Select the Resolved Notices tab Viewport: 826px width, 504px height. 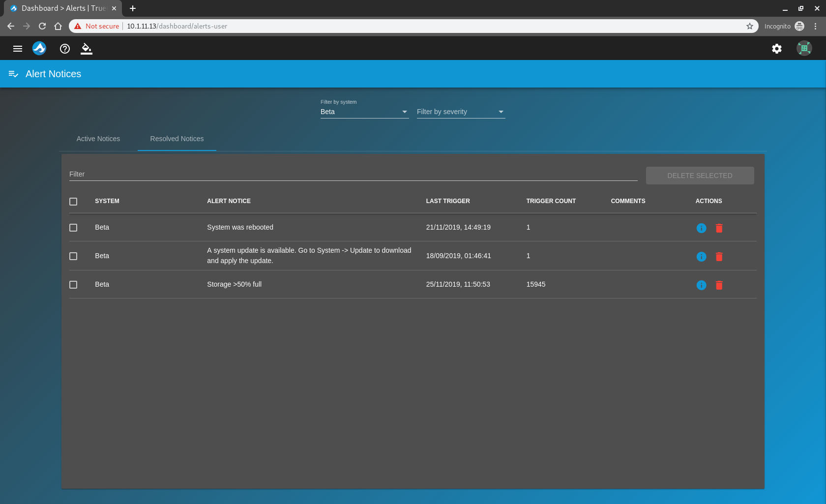[177, 139]
